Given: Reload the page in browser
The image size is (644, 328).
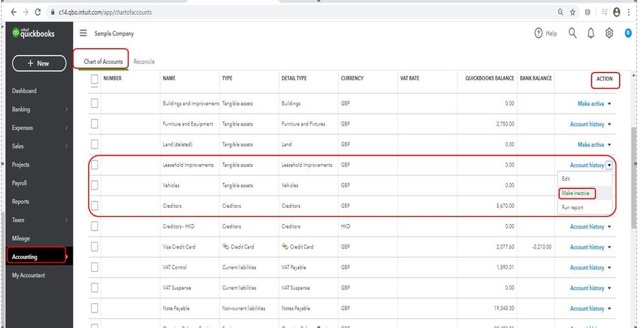Looking at the screenshot, I should tap(38, 12).
